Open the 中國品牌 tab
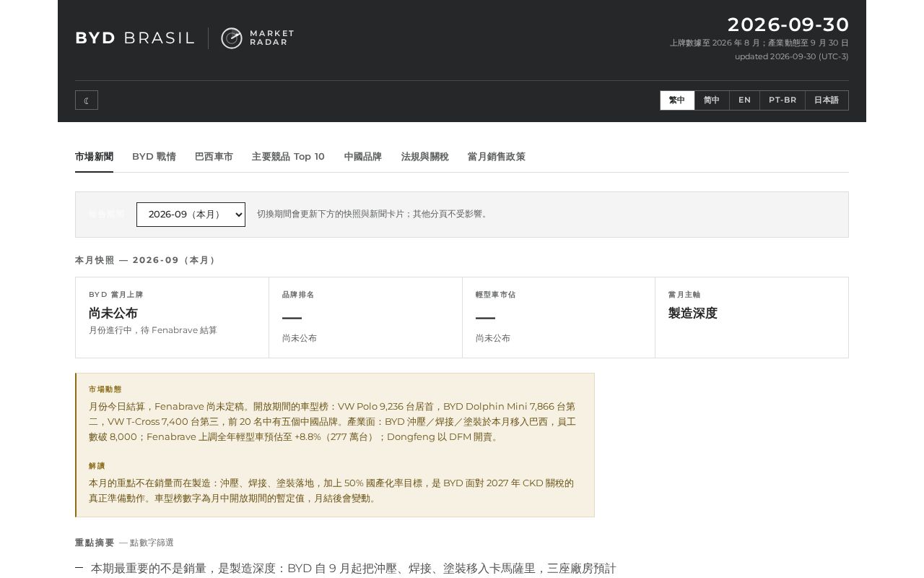924x578 pixels. click(363, 157)
